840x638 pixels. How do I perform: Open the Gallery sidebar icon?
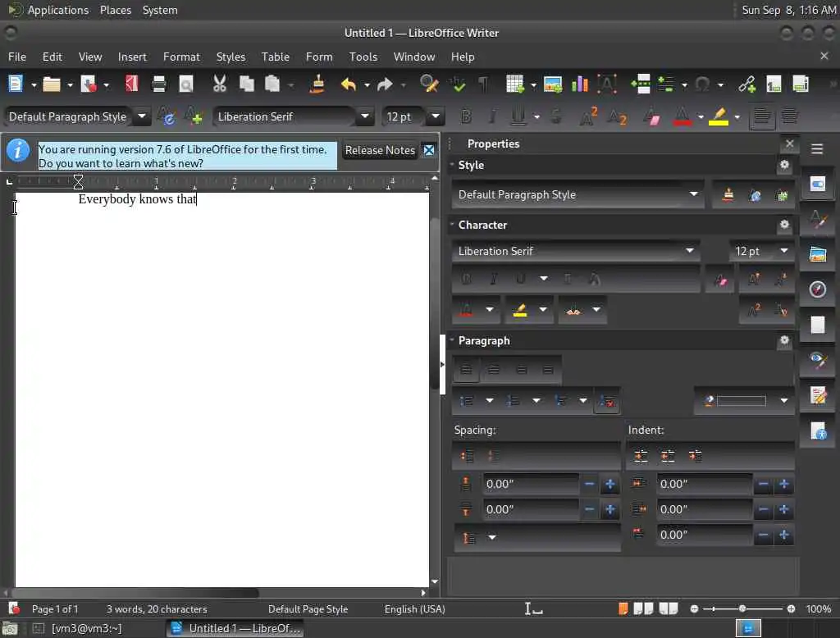pyautogui.click(x=818, y=254)
